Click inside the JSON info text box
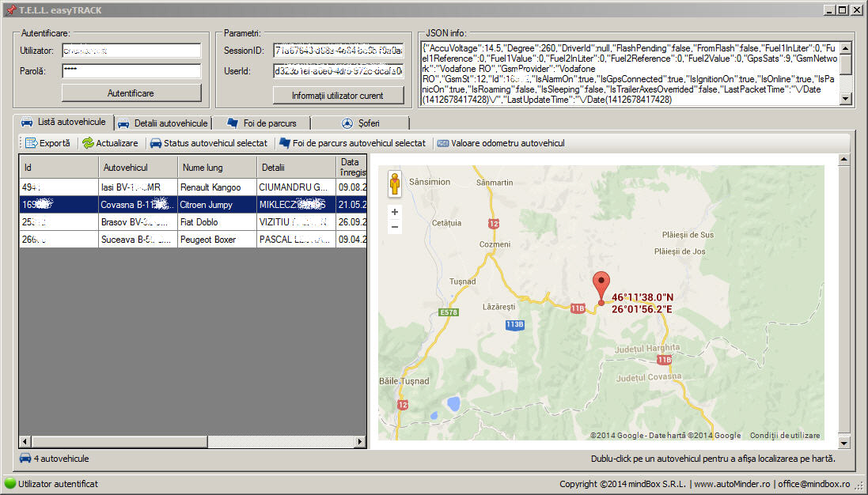The width and height of the screenshot is (868, 495). [629, 74]
